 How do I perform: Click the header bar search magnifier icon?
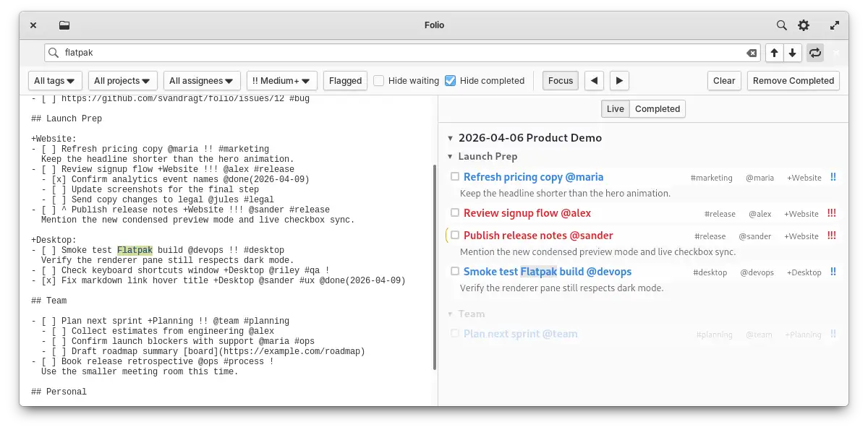click(x=782, y=25)
